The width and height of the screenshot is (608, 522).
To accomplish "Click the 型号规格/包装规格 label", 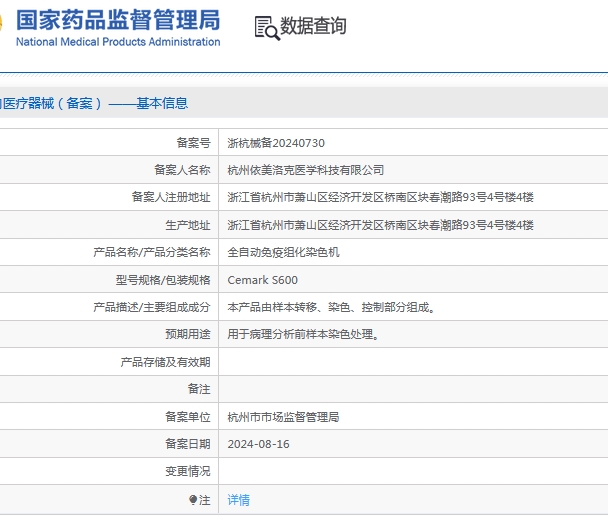I will tap(163, 280).
